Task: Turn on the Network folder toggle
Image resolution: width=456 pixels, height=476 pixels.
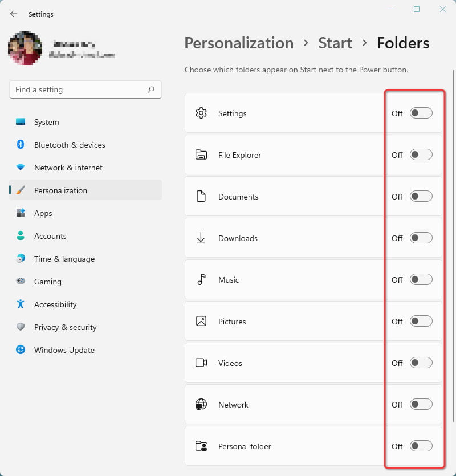Action: [421, 404]
